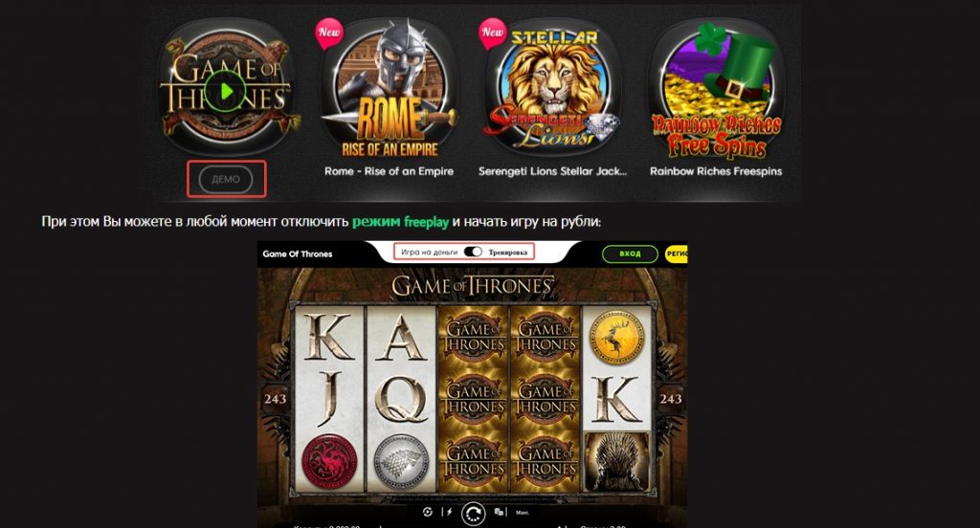Click Rome - Rise of an Empire caption
980x528 pixels.
[389, 171]
